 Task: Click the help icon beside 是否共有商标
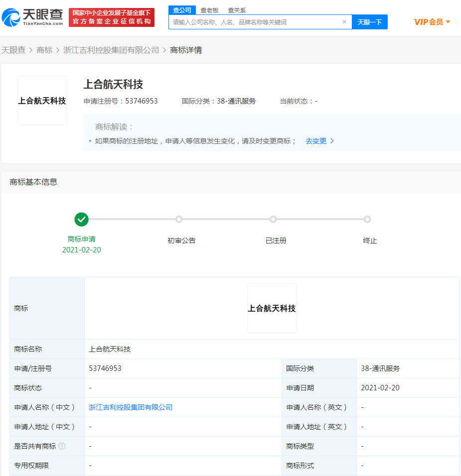pyautogui.click(x=62, y=446)
